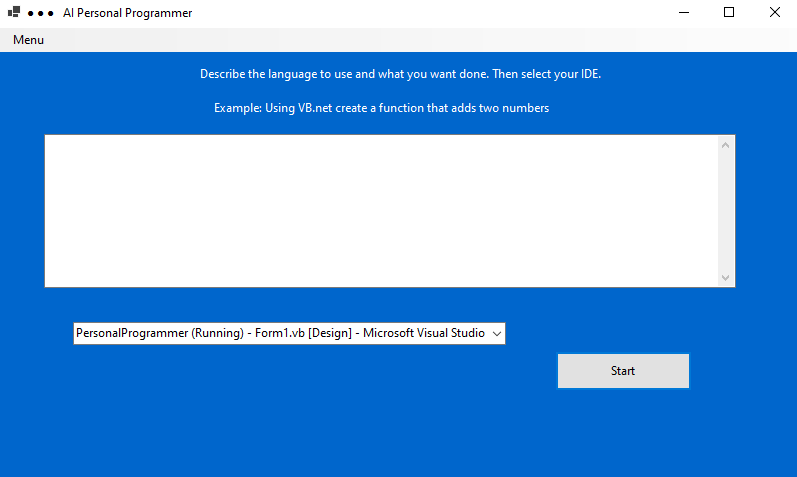This screenshot has height=477, width=797.
Task: Click the "Example: Using VB.net" hint label
Action: pyautogui.click(x=381, y=108)
